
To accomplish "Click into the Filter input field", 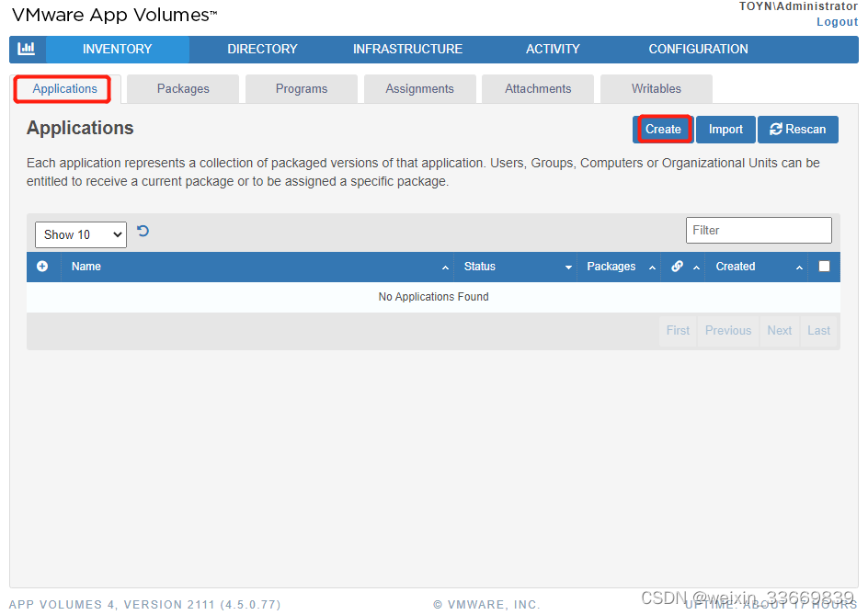I will coord(759,230).
